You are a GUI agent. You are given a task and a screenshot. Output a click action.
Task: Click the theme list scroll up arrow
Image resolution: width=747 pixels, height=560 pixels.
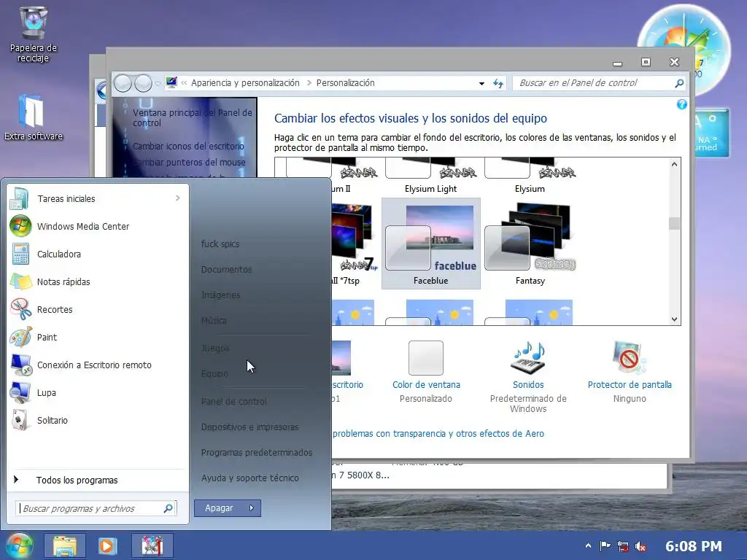pyautogui.click(x=674, y=164)
